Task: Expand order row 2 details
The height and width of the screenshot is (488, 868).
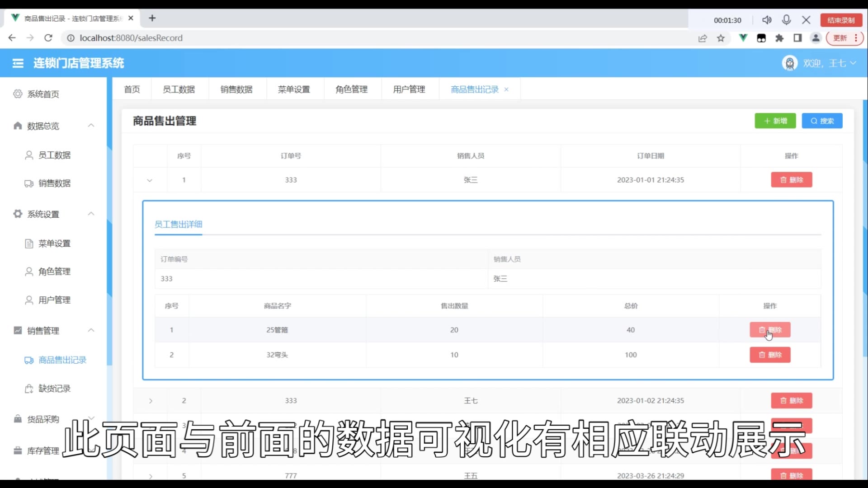Action: click(151, 401)
